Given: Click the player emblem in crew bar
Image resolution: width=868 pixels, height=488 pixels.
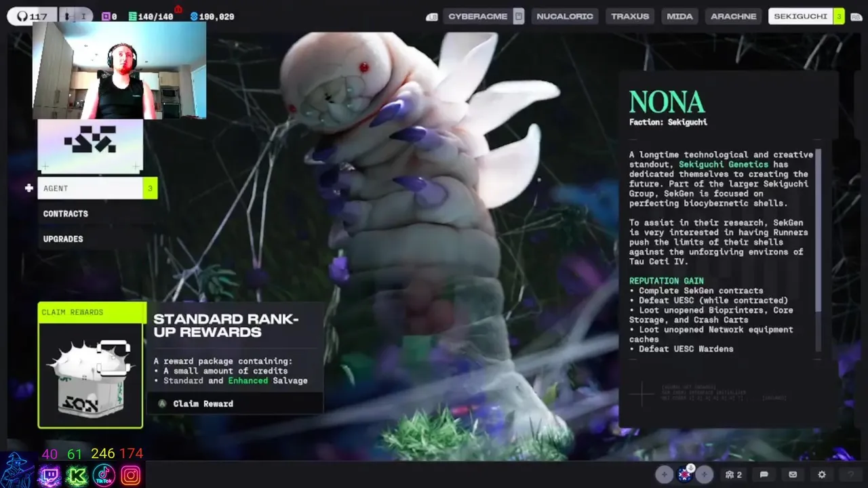Looking at the screenshot, I should (684, 474).
